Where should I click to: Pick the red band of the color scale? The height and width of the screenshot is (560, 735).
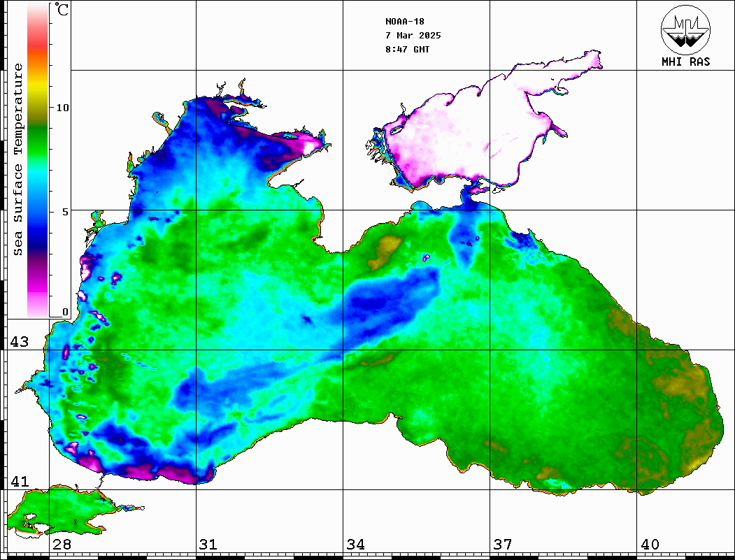pos(38,49)
